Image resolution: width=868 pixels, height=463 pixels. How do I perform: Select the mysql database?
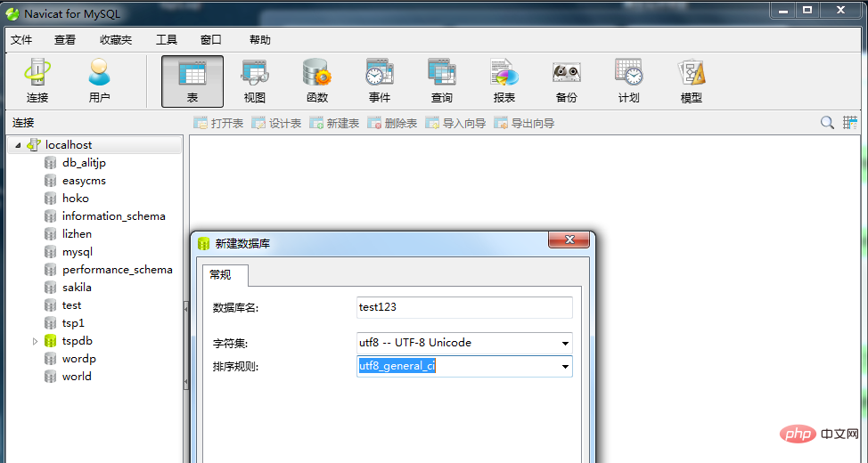[x=77, y=252]
